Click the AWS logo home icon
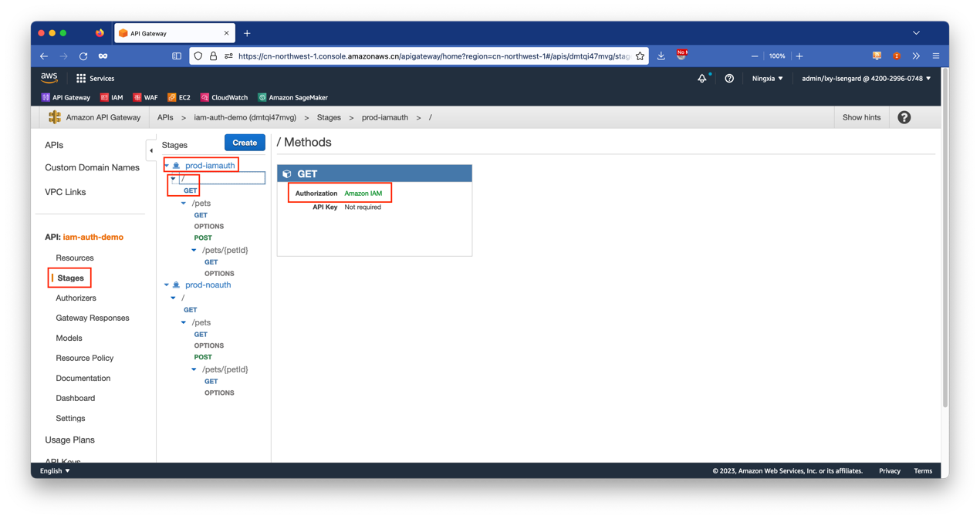980x519 pixels. click(49, 78)
